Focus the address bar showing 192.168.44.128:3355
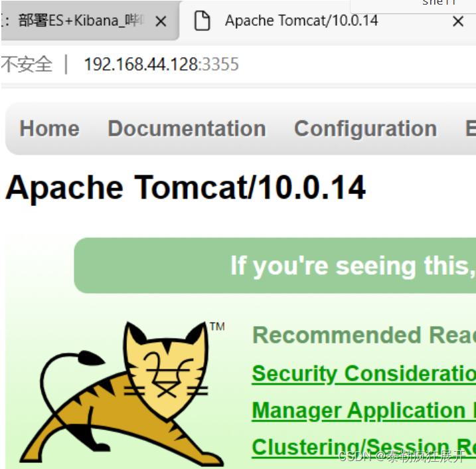Viewport: 476px width, 469px height. 161,64
